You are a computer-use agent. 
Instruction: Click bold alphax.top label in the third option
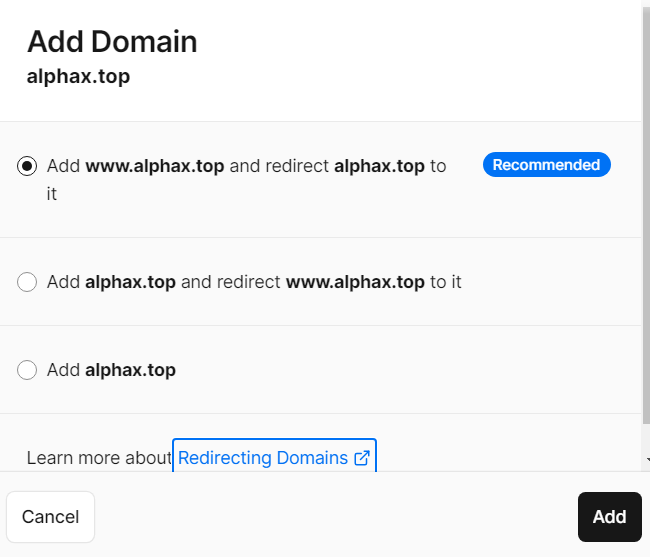click(130, 370)
